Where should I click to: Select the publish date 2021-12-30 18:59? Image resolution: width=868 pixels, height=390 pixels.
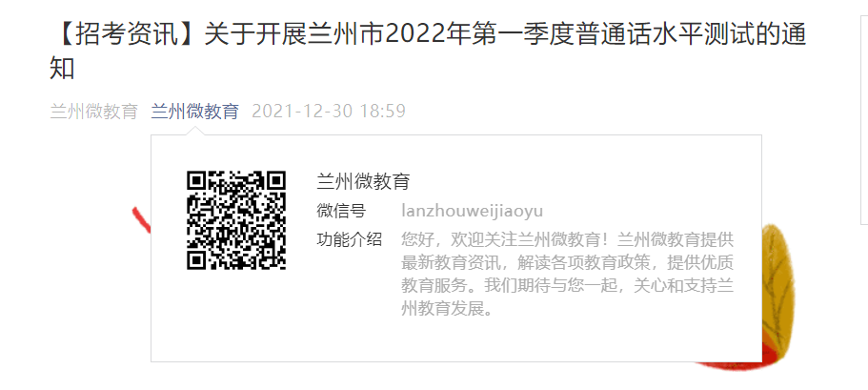(x=329, y=112)
